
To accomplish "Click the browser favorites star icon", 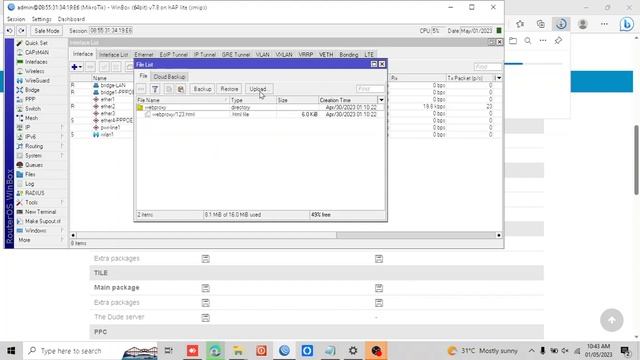I will [520, 24].
